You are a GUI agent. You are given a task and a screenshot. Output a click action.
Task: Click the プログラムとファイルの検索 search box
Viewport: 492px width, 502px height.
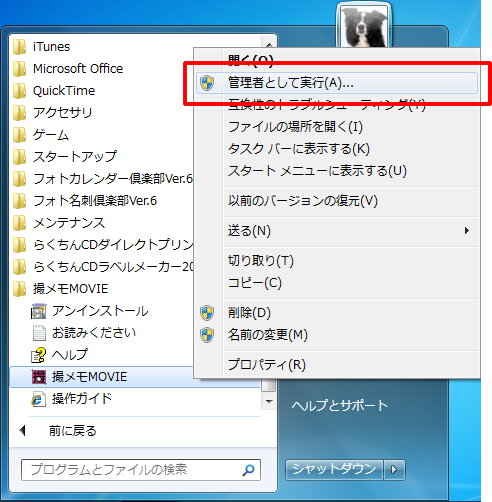tap(141, 470)
